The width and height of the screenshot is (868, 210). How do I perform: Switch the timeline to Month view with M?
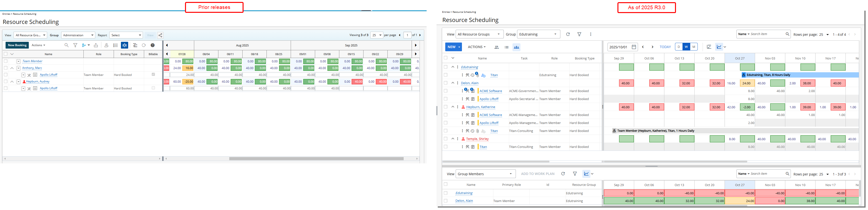[x=694, y=47]
